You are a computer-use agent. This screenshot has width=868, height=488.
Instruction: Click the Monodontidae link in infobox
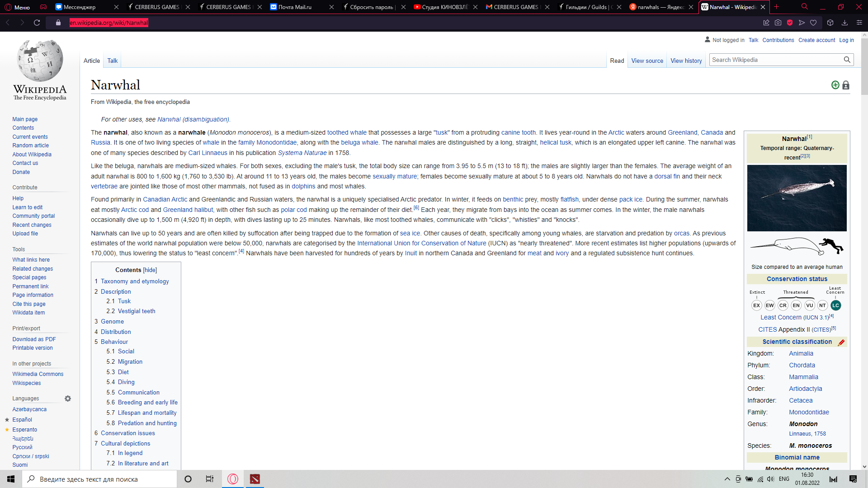coord(809,412)
